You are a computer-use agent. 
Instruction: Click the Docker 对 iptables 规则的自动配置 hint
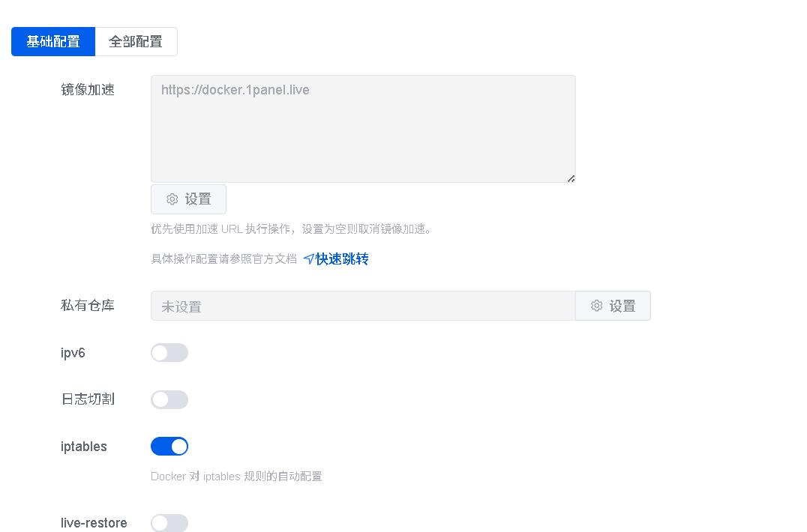click(x=236, y=477)
